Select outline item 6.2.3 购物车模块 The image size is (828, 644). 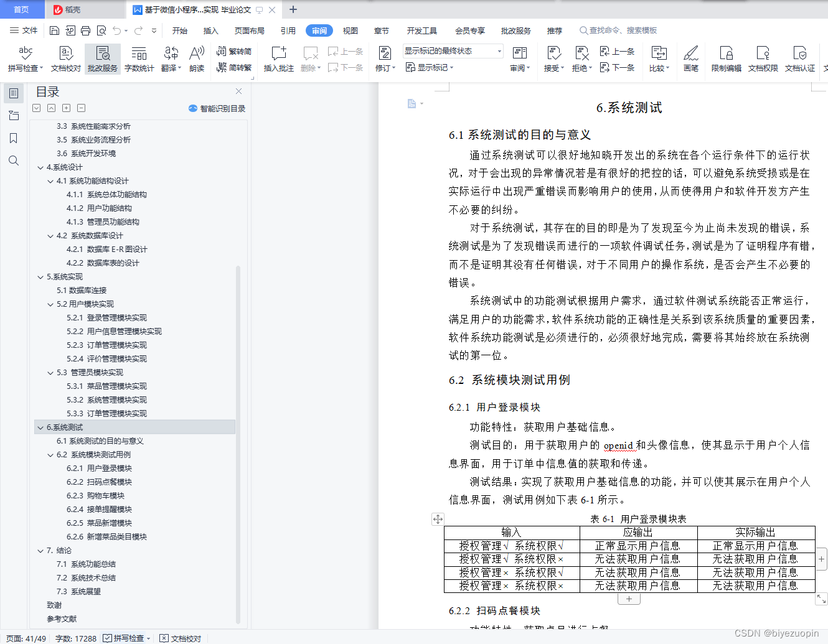point(95,496)
